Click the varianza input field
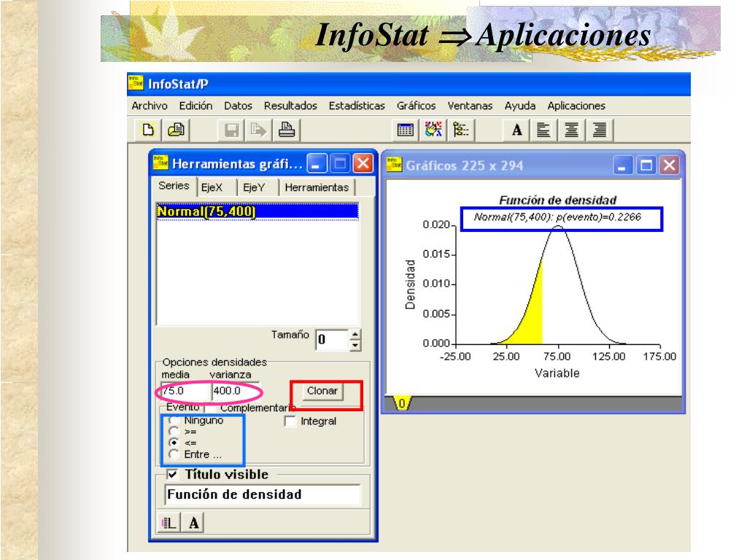This screenshot has width=747, height=560. point(236,391)
